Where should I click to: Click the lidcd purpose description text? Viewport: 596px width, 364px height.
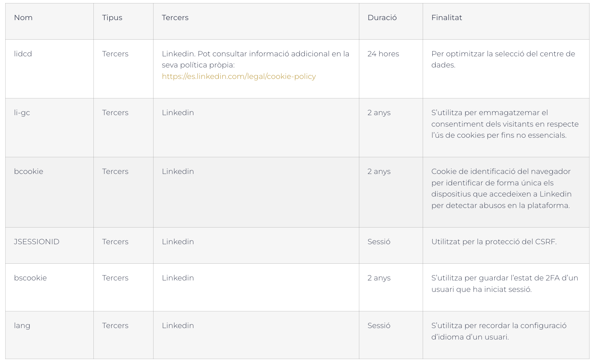pyautogui.click(x=503, y=59)
